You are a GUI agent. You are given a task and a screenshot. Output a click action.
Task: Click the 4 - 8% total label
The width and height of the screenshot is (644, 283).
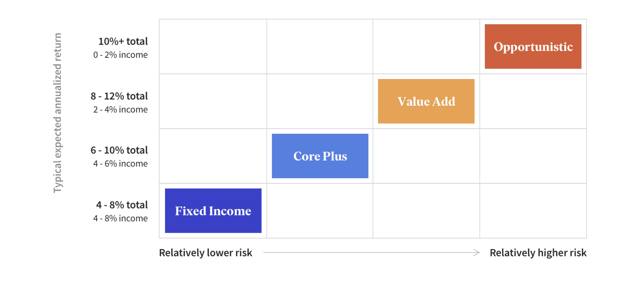pyautogui.click(x=122, y=205)
